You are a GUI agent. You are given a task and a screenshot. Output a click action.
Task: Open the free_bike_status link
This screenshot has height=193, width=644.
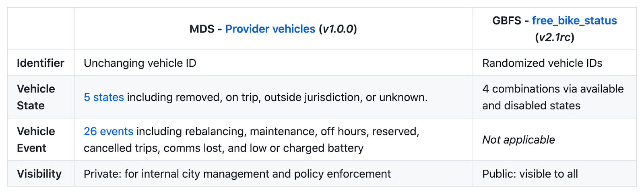[574, 21]
